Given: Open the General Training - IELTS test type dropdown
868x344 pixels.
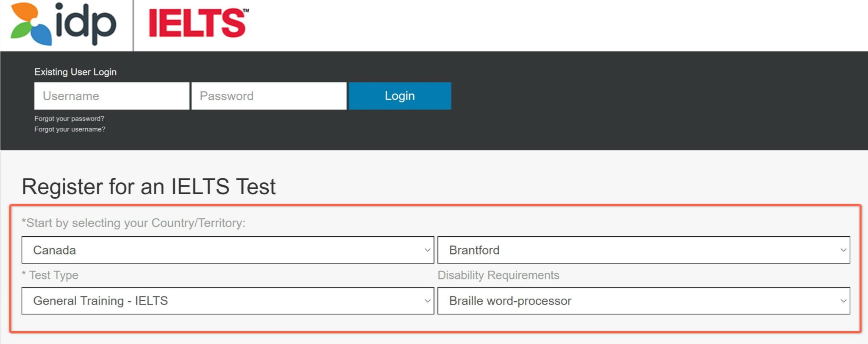Looking at the screenshot, I should pos(228,301).
